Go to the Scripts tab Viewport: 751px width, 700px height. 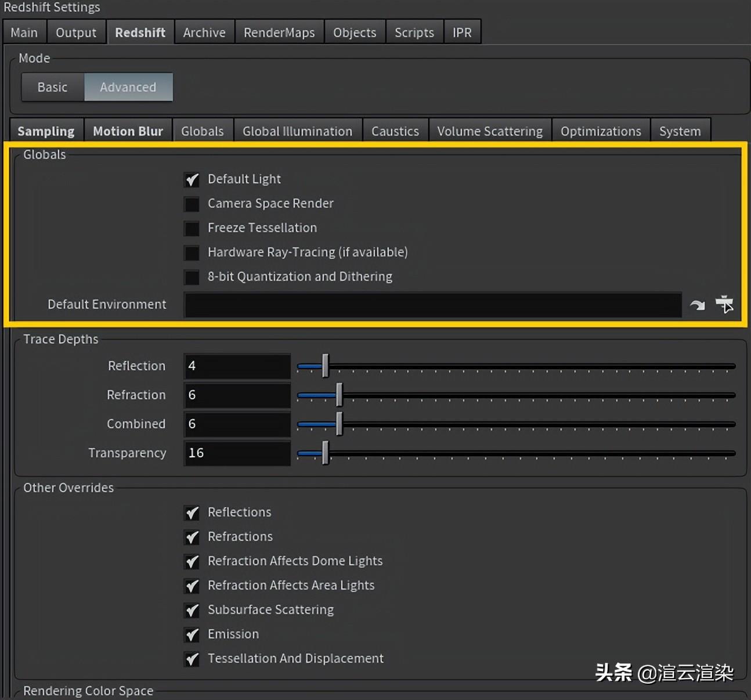(x=414, y=33)
